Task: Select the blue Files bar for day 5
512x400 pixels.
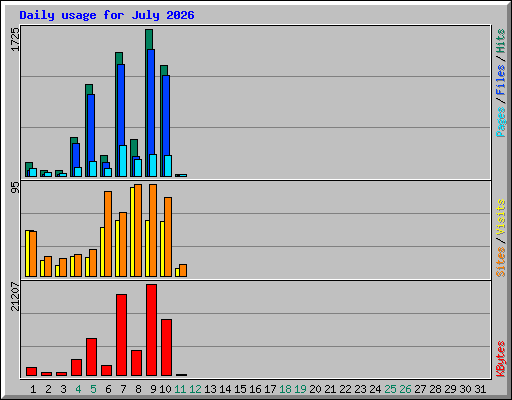Action: coord(91,135)
